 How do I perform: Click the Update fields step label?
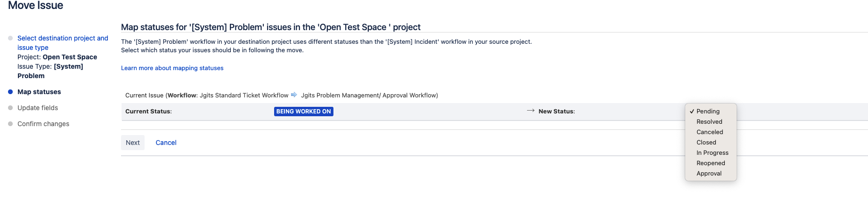(x=38, y=108)
